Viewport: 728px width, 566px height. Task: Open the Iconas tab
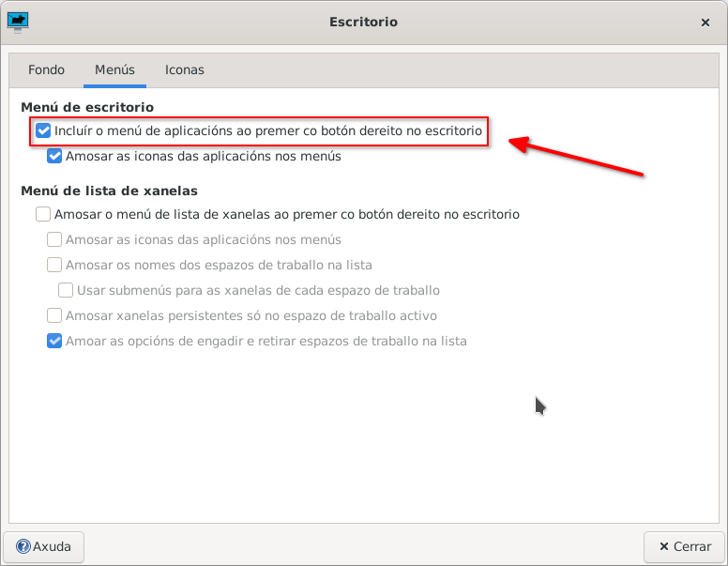[x=185, y=69]
